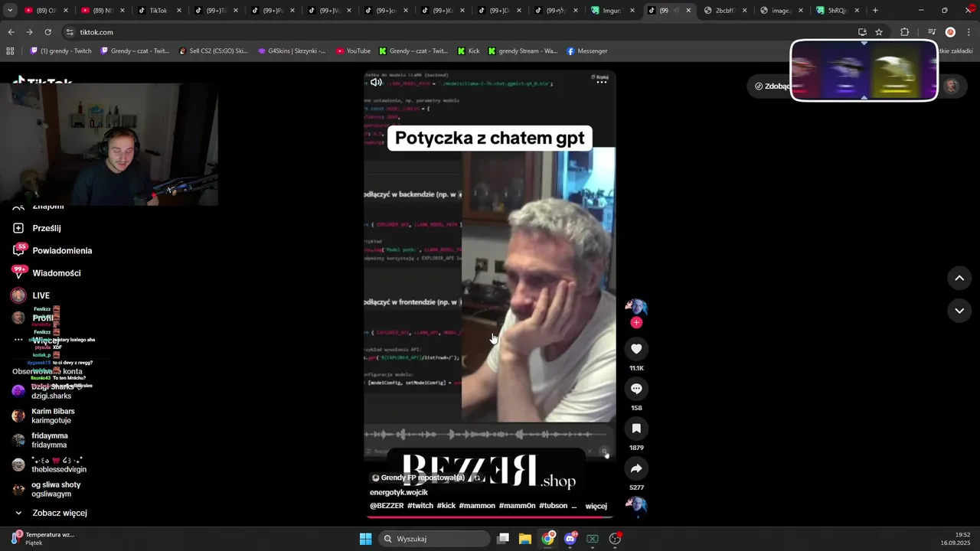The width and height of the screenshot is (980, 551).
Task: Open the temperature weather widget in taskbar
Action: (42, 539)
